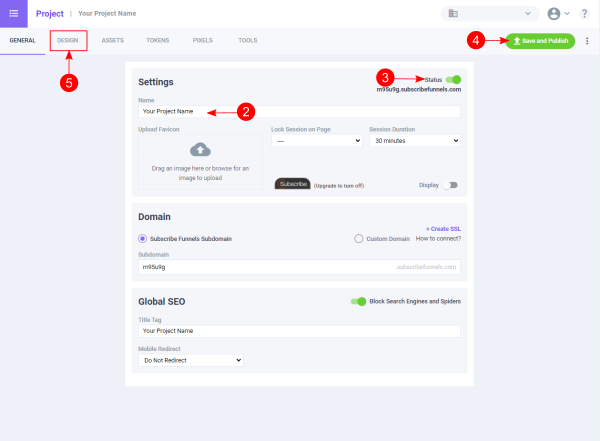Open the hamburger menu icon
Viewport: 600px width, 441px height.
(13, 13)
